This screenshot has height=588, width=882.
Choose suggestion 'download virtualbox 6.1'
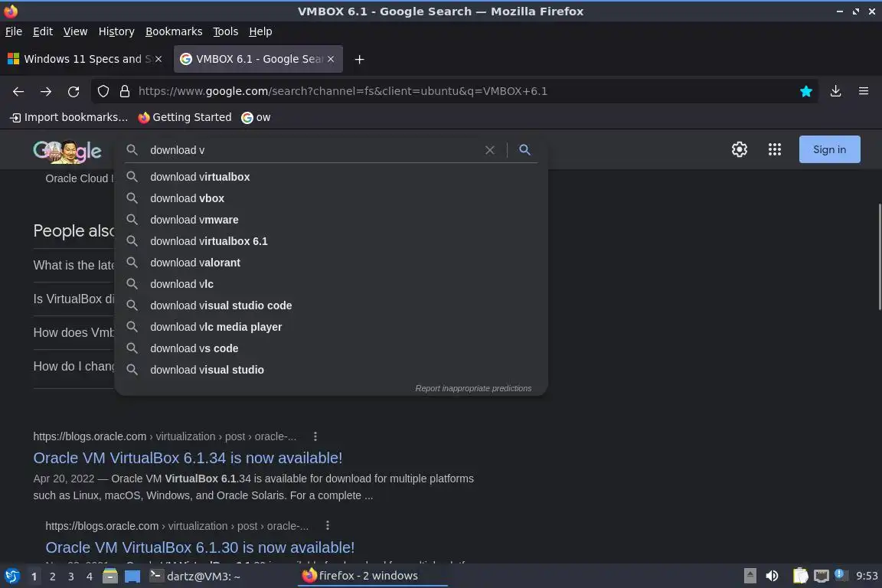coord(331,241)
